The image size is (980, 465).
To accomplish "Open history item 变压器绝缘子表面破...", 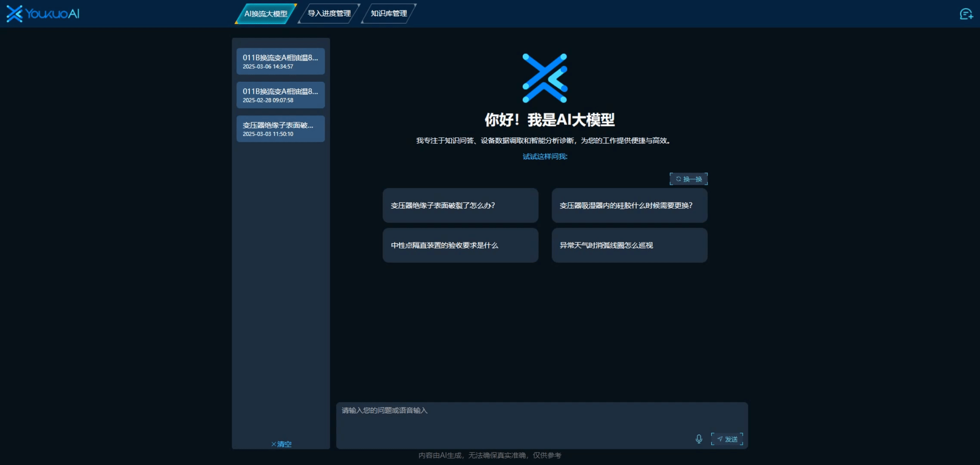I will (280, 129).
